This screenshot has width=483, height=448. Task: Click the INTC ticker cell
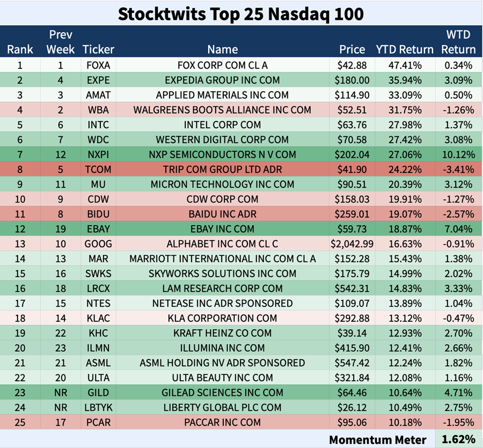tap(98, 125)
